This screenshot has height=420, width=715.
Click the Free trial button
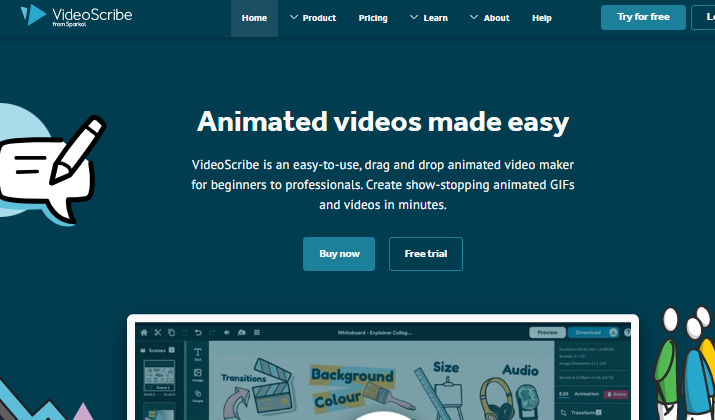(425, 254)
